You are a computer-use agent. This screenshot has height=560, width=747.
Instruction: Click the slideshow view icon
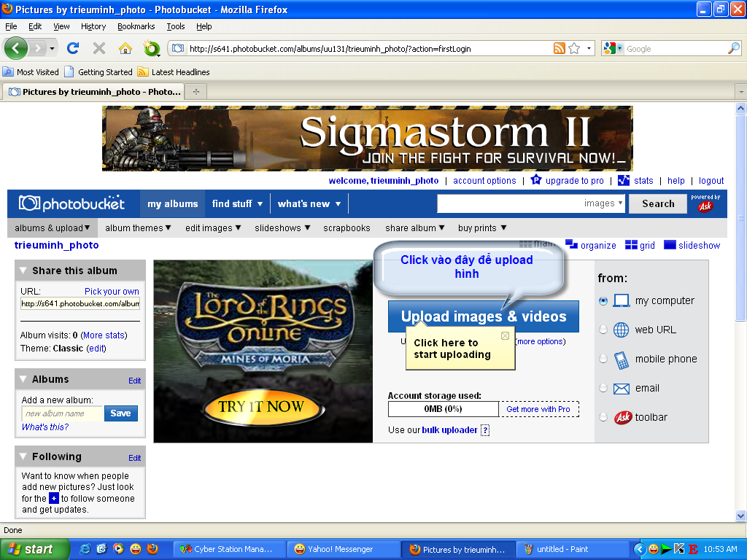(x=670, y=245)
